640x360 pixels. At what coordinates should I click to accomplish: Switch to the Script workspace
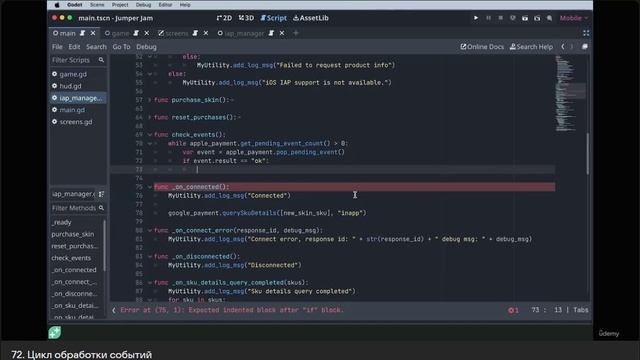coord(273,18)
